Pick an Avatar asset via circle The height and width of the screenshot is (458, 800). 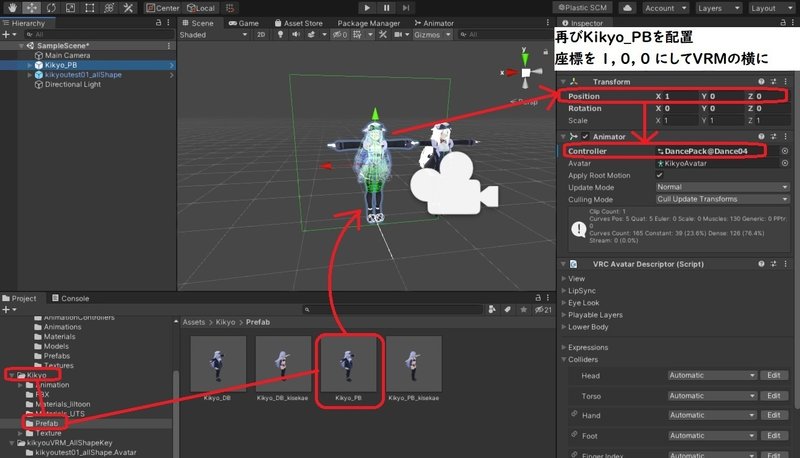[x=785, y=163]
